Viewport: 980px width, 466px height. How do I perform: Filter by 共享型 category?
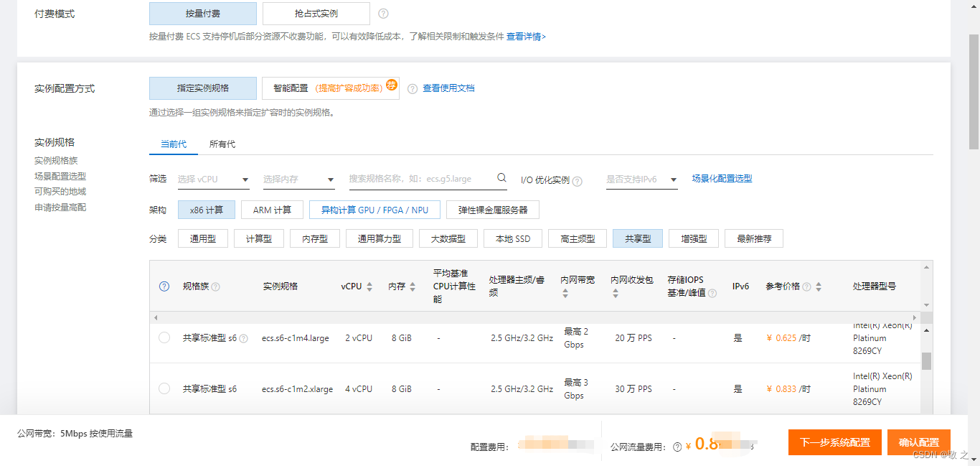638,239
